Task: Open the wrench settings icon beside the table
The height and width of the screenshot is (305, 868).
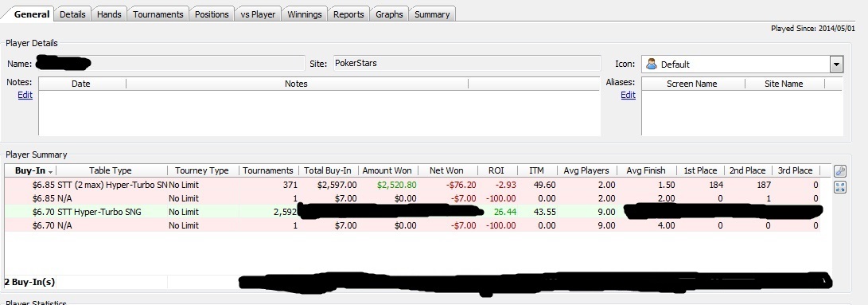Action: pos(840,171)
